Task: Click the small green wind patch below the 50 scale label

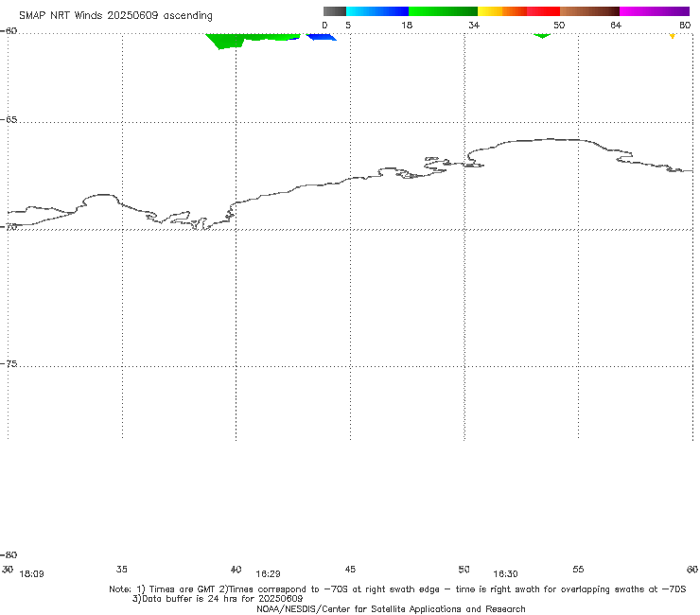Action: [542, 36]
